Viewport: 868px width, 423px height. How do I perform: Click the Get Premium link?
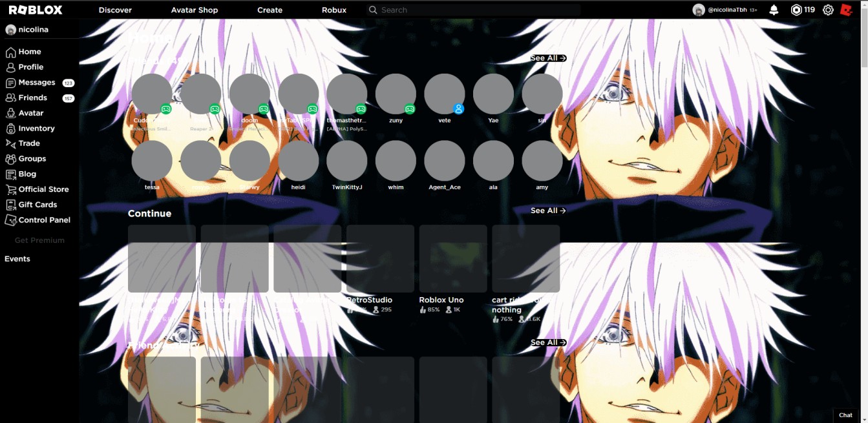pos(40,240)
